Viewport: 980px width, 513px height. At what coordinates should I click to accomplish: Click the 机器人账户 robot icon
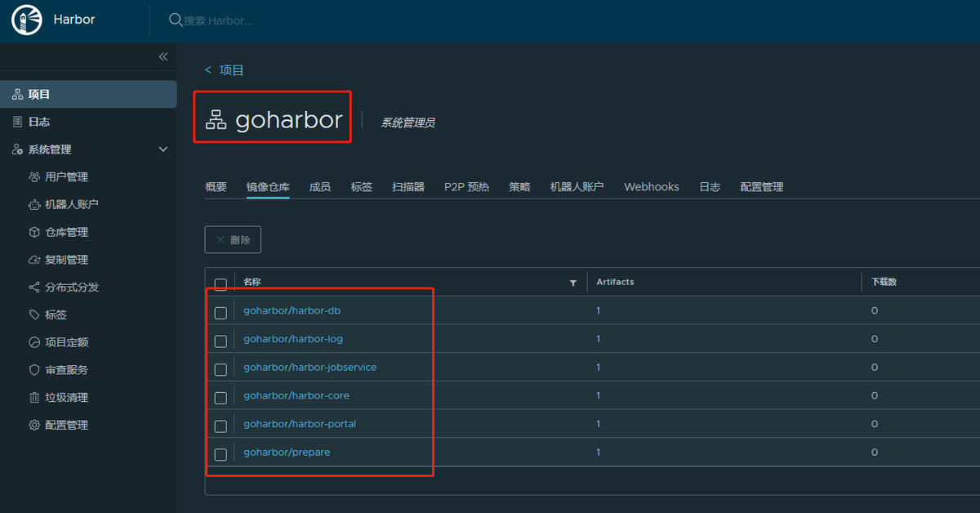[x=34, y=204]
